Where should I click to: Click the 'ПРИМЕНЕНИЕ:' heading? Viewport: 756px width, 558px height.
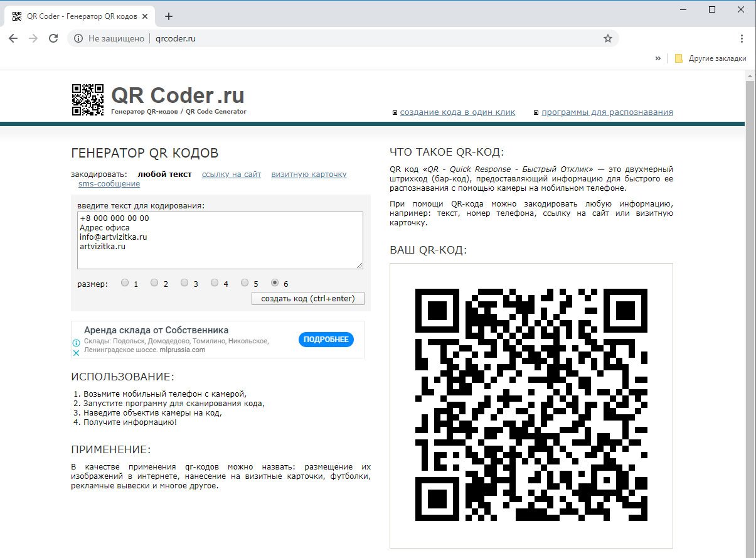point(111,449)
